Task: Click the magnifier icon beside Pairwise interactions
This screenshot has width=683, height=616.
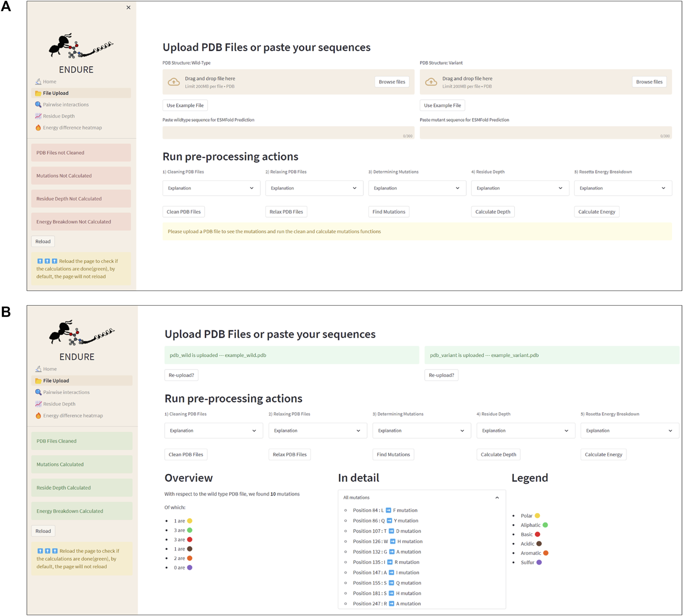Action: point(38,105)
